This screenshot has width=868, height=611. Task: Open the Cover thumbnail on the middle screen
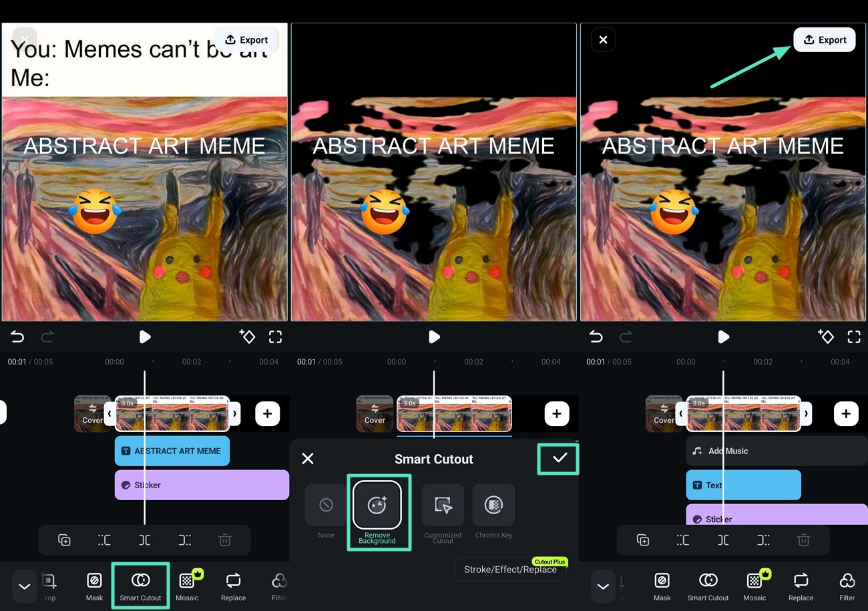pos(375,414)
